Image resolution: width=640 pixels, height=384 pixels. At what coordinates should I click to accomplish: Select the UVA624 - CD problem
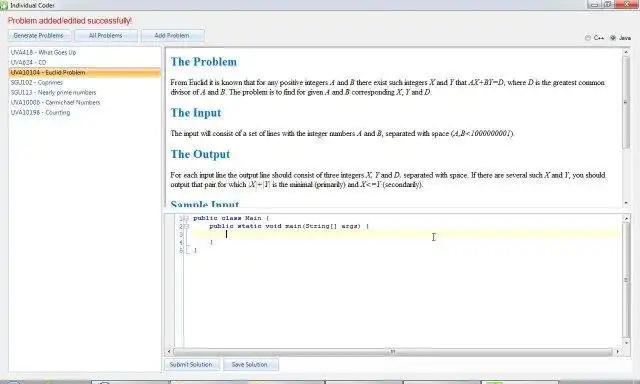[x=84, y=62]
